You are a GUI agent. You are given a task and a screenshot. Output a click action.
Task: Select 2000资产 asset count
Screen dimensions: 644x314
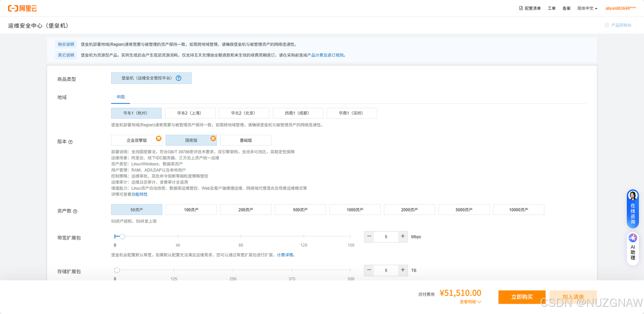[x=409, y=210]
